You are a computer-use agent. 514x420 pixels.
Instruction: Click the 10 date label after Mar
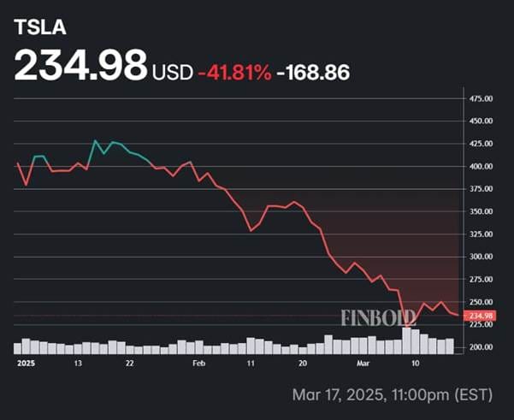[415, 364]
